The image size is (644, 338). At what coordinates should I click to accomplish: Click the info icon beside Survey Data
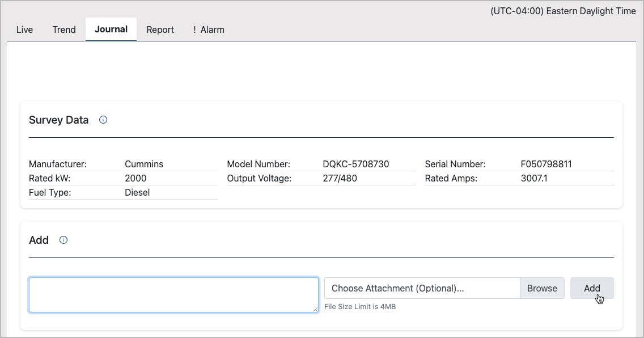[103, 120]
